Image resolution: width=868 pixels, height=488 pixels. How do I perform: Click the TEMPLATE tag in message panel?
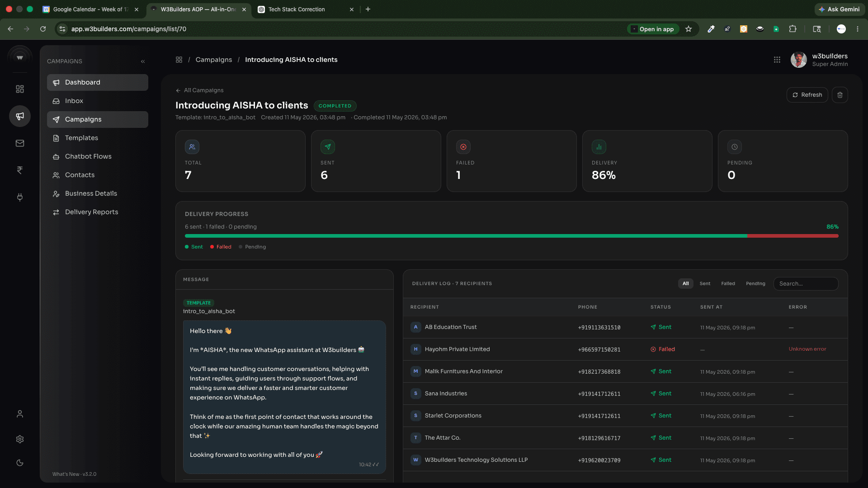pos(198,303)
